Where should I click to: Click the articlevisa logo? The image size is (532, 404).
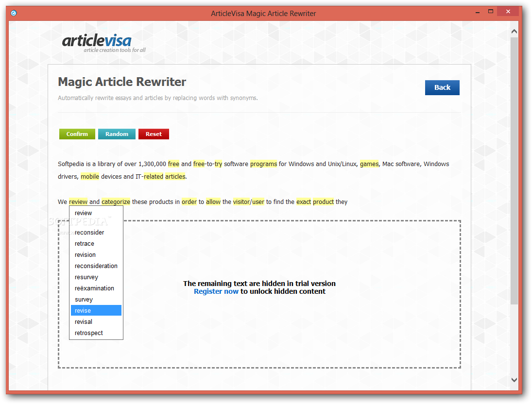pyautogui.click(x=104, y=43)
